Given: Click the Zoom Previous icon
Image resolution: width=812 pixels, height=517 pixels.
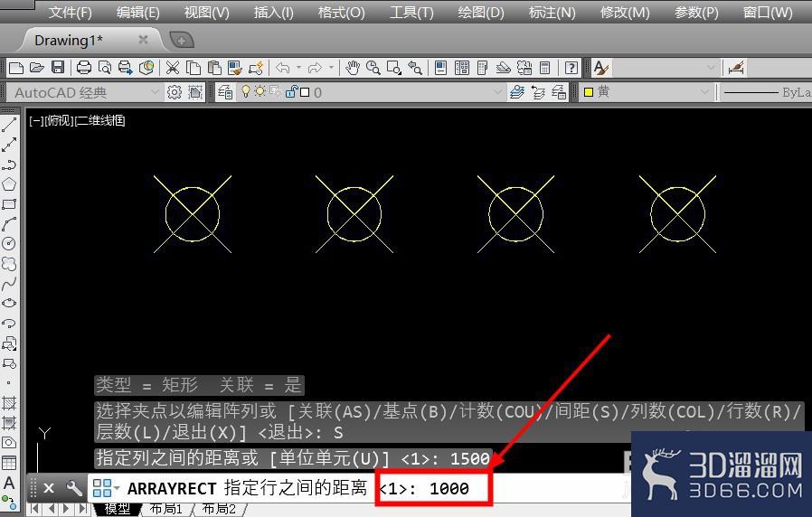Looking at the screenshot, I should coord(415,68).
